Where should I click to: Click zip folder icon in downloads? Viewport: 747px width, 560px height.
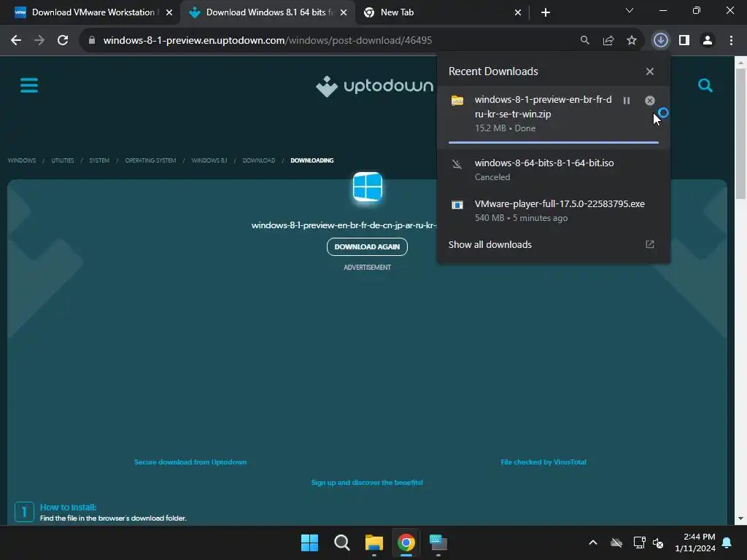[x=457, y=101]
